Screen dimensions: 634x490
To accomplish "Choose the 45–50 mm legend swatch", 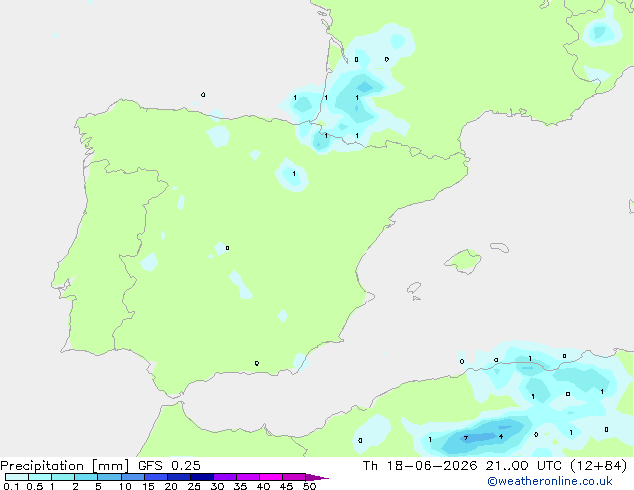I will click(294, 477).
